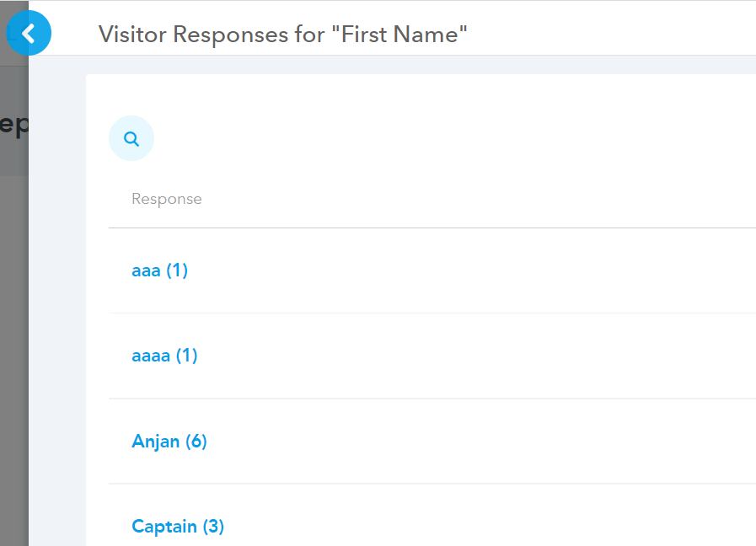The image size is (756, 546).
Task: Open search with the magnifier icon
Action: pyautogui.click(x=131, y=138)
